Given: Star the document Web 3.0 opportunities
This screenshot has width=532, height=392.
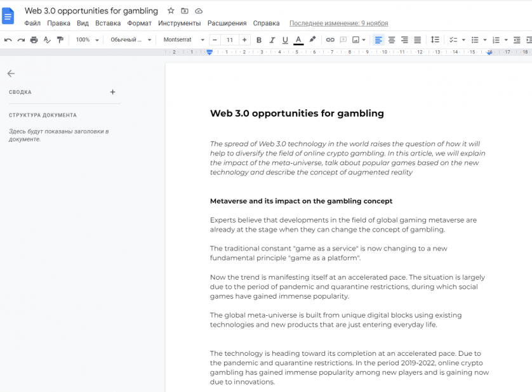Looking at the screenshot, I should [x=171, y=11].
